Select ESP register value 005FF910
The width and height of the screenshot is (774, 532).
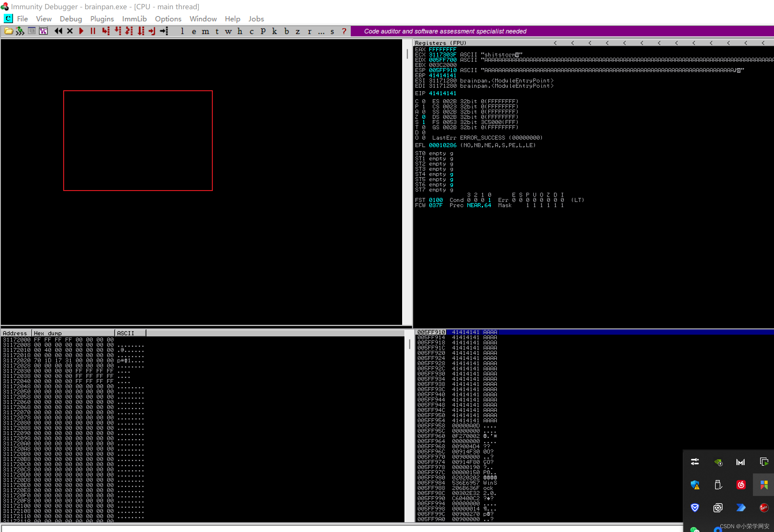[x=442, y=70]
